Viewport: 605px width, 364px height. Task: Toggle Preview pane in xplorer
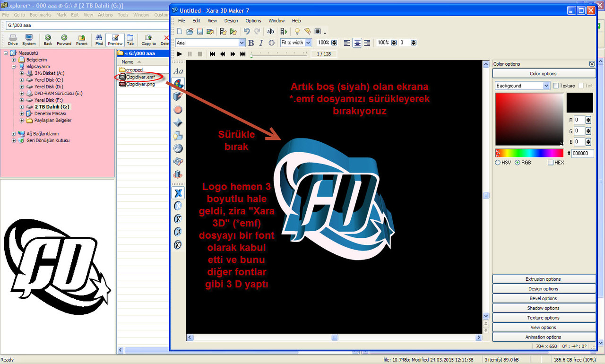[115, 40]
